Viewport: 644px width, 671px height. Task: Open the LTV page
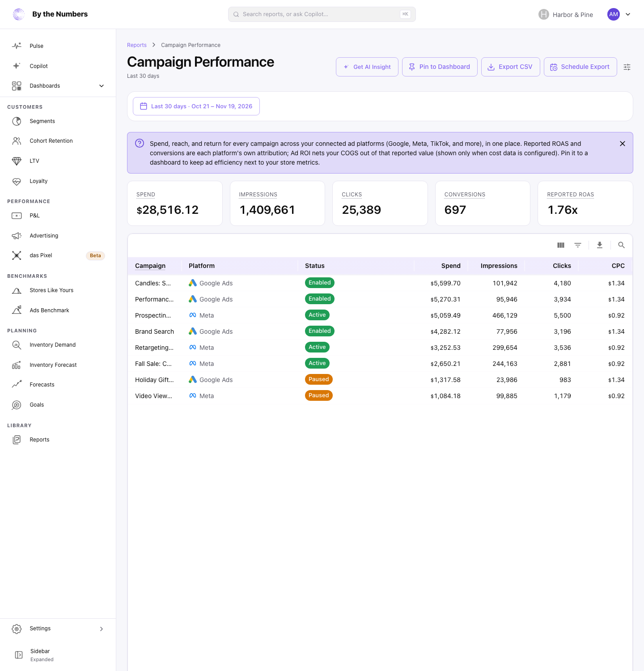click(58, 161)
